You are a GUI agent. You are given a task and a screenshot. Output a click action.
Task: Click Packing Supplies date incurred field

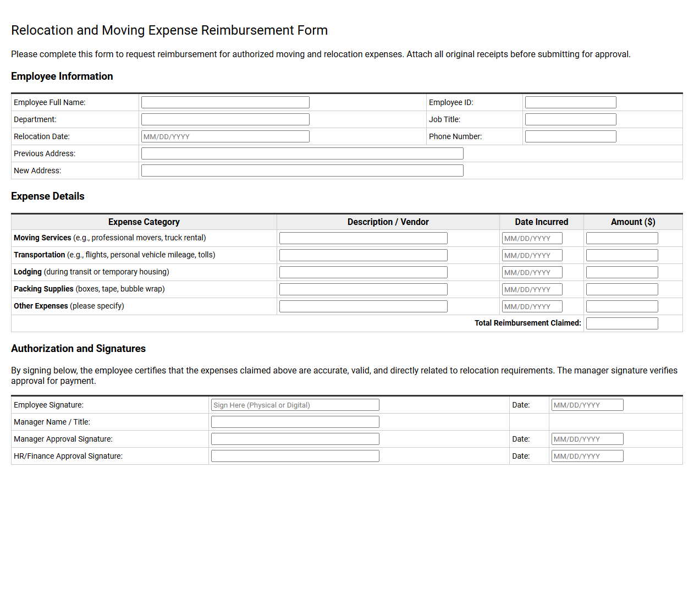pos(532,289)
